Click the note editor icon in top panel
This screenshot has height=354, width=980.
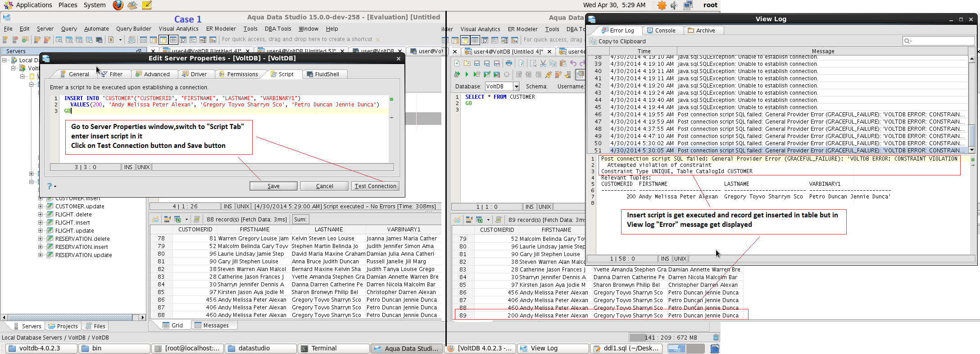[x=147, y=5]
